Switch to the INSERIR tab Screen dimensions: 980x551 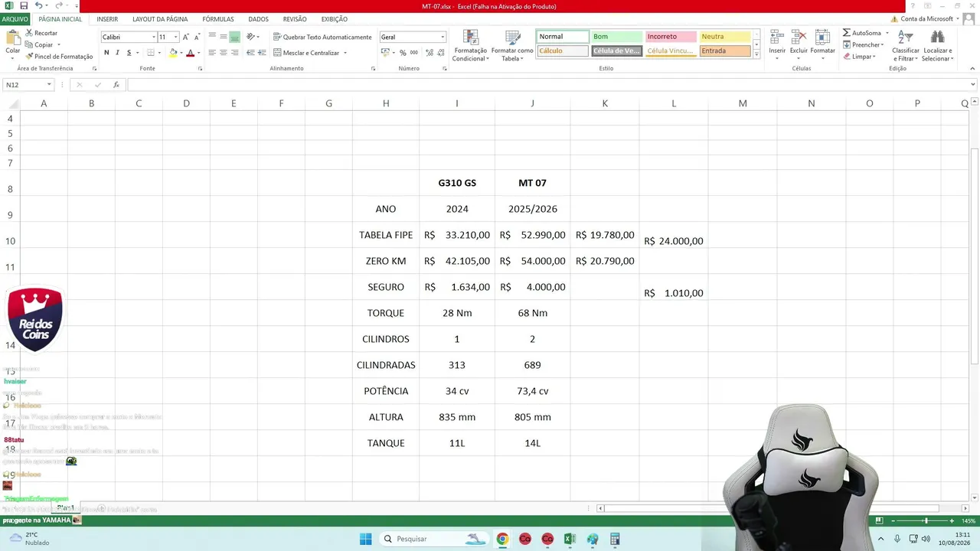[107, 19]
